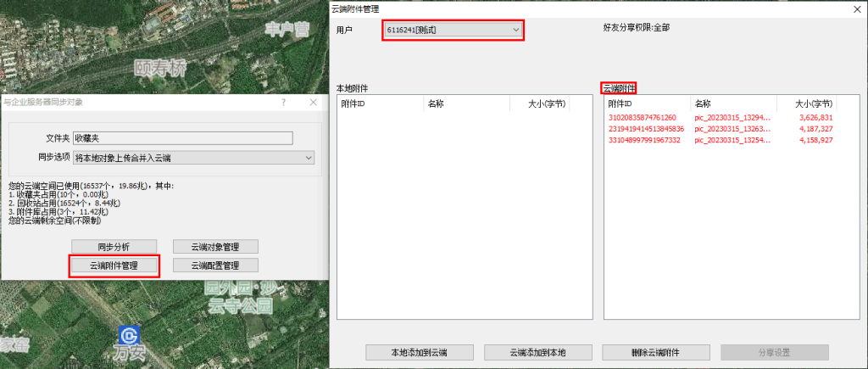
Task: Click the 本地添加到云端 button
Action: click(x=419, y=352)
